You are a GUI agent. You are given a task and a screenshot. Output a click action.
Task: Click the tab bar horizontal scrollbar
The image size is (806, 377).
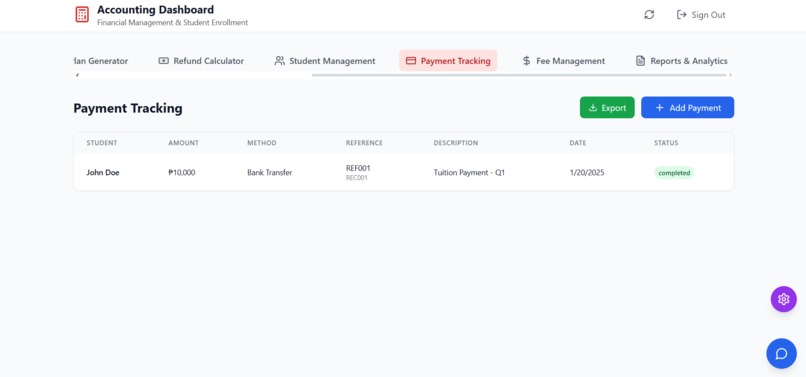pyautogui.click(x=519, y=75)
